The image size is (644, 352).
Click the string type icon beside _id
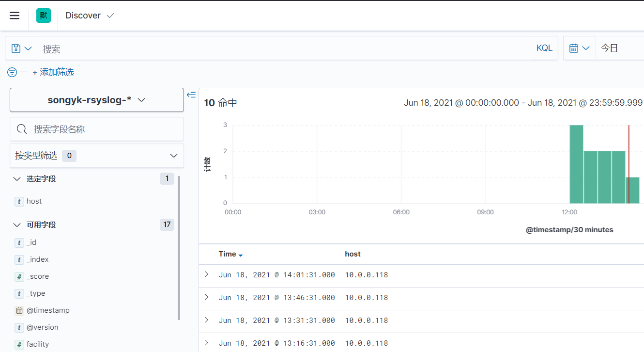point(19,243)
